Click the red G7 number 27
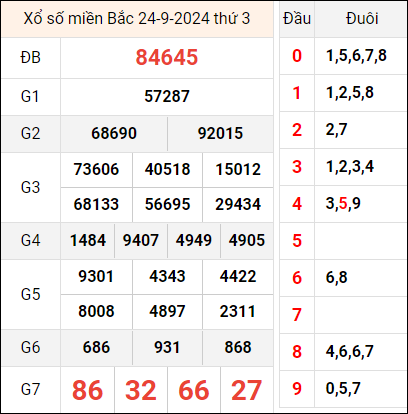This screenshot has height=414, width=408. coord(246,390)
